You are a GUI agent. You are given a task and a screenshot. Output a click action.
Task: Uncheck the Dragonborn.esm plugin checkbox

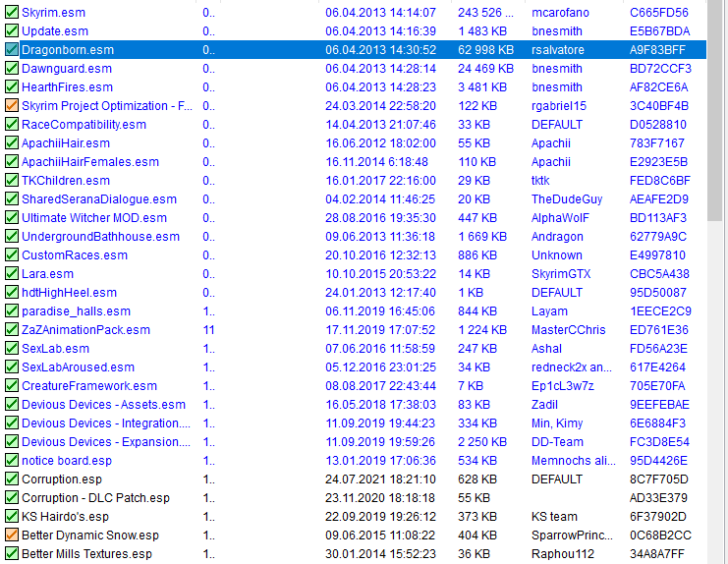click(x=12, y=50)
